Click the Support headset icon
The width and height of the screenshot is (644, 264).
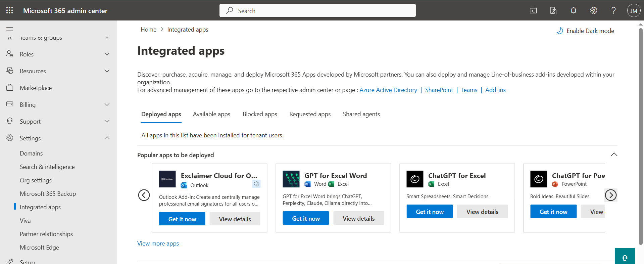click(x=10, y=121)
